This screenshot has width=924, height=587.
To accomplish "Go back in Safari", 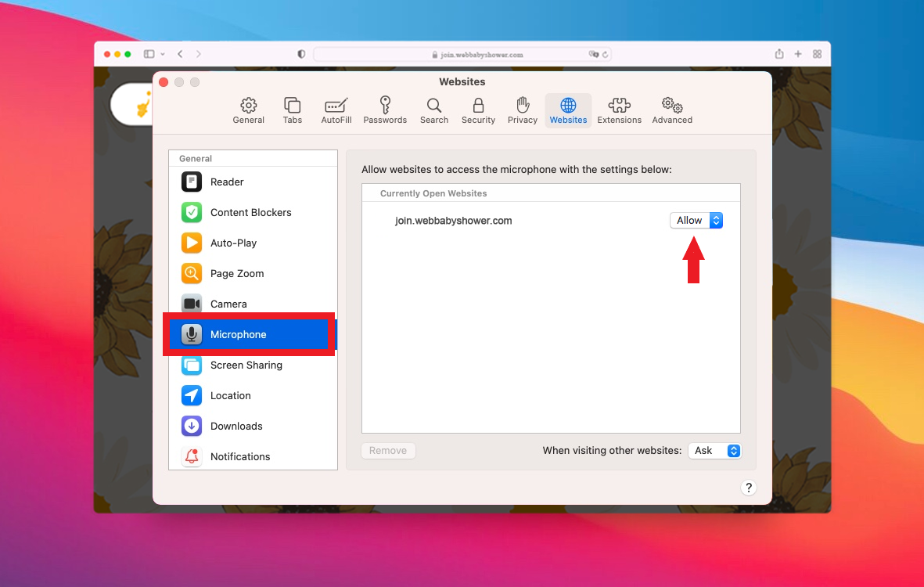I will point(180,54).
